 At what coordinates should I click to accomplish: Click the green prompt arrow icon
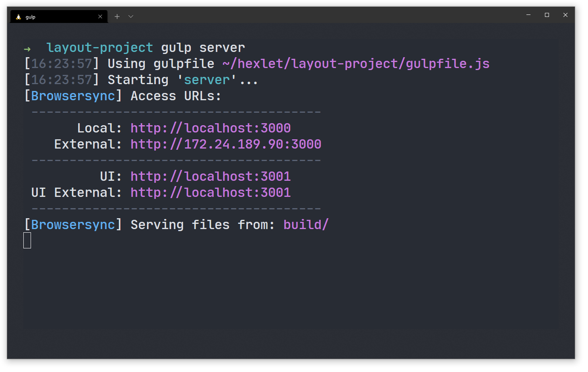[27, 49]
